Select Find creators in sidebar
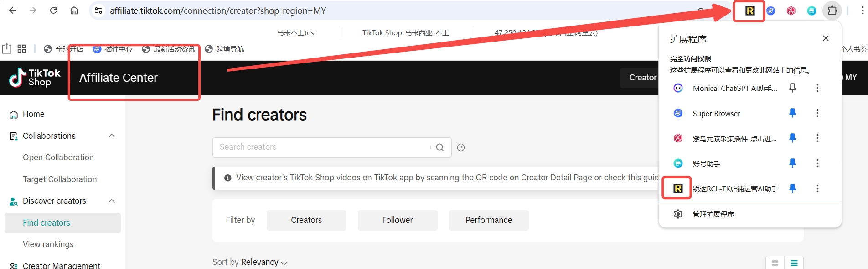Screen dimensions: 868x269 pos(62,223)
